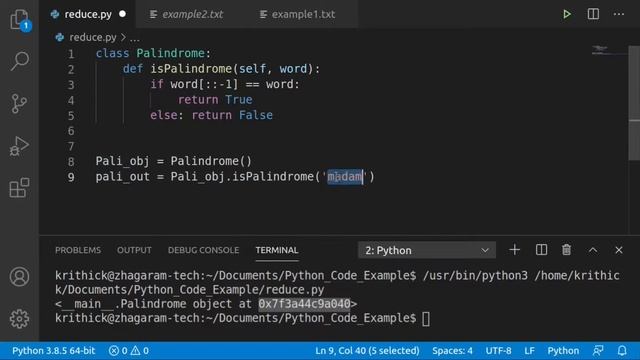Switch to the example2.txt tab

coord(192,14)
